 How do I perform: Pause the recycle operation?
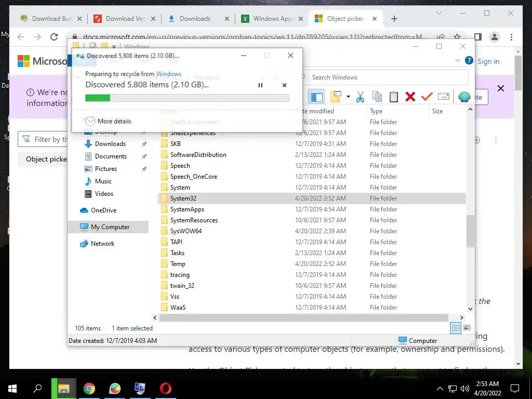click(x=260, y=85)
